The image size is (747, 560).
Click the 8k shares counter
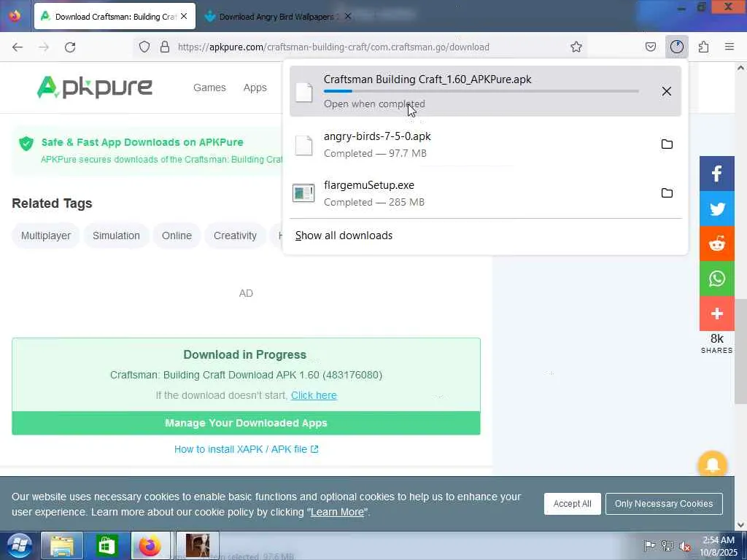point(717,343)
